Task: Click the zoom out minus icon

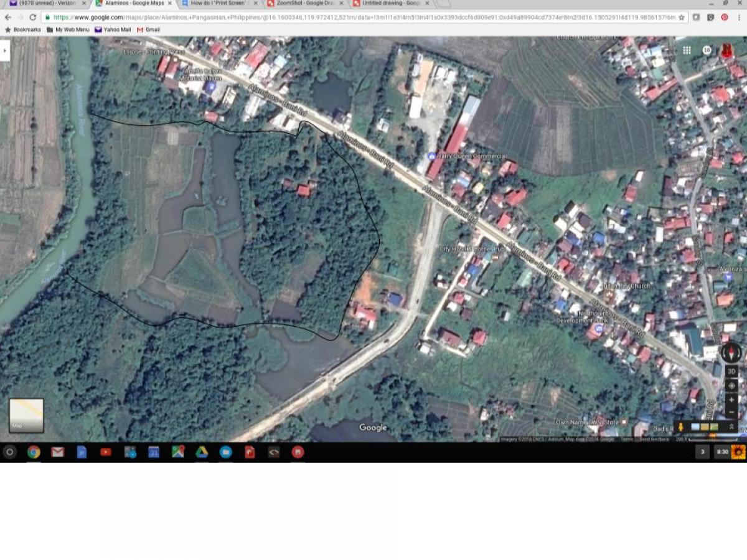Action: coord(731,412)
